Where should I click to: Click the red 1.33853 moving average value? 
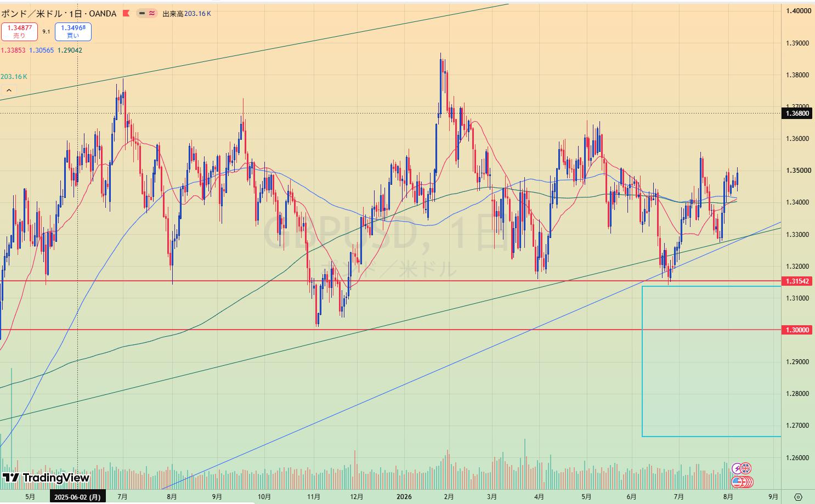[13, 50]
